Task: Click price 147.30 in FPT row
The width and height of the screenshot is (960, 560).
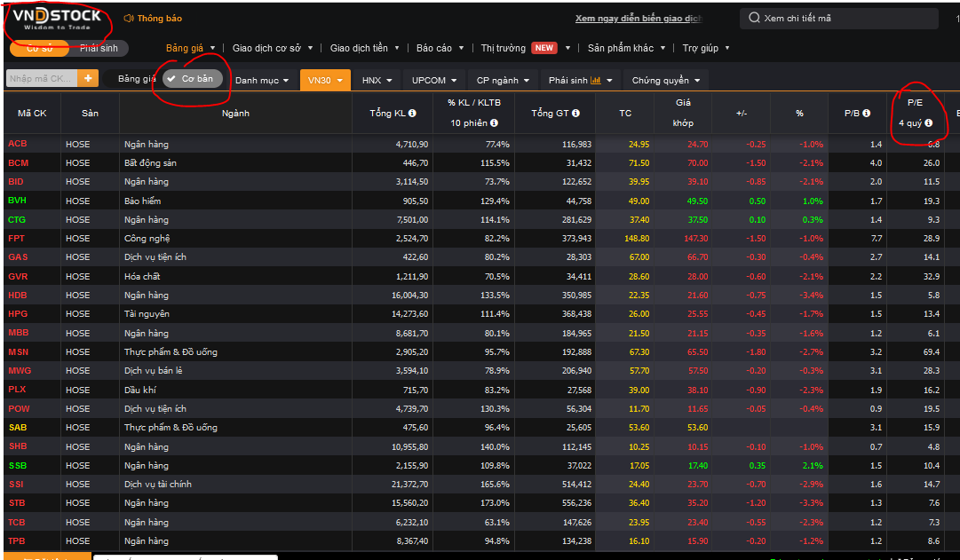Action: point(696,238)
